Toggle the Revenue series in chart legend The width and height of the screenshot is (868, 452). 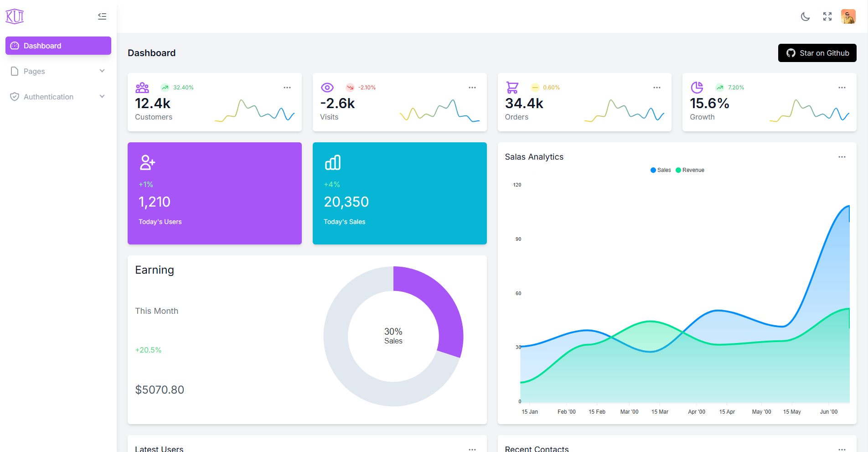(690, 170)
